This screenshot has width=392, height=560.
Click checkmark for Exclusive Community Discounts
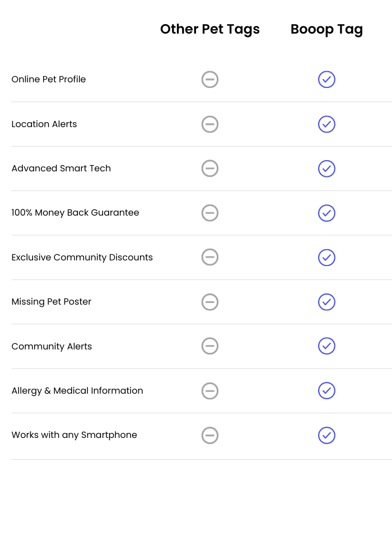pos(326,258)
